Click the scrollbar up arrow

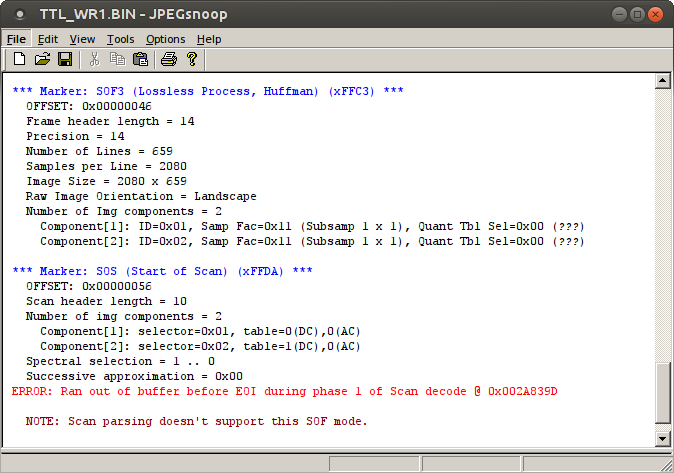pyautogui.click(x=662, y=81)
